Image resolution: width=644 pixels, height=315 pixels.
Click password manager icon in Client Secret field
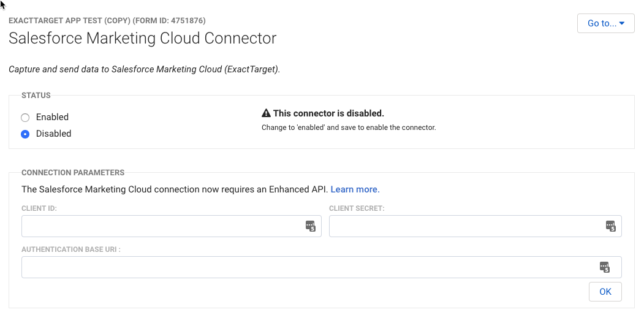[x=611, y=226]
